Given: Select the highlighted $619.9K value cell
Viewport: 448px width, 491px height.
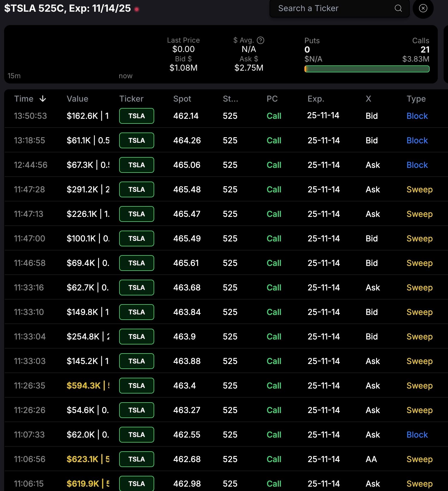Looking at the screenshot, I should pos(88,484).
